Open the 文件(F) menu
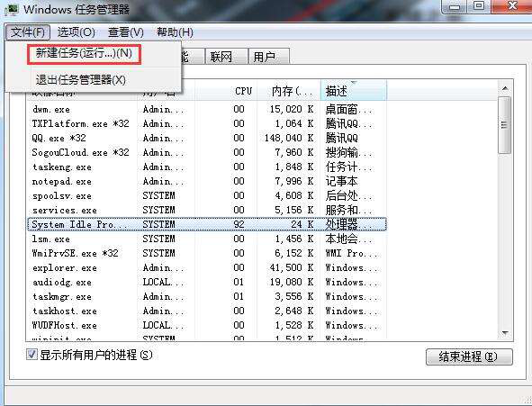The height and width of the screenshot is (406, 532). (28, 32)
